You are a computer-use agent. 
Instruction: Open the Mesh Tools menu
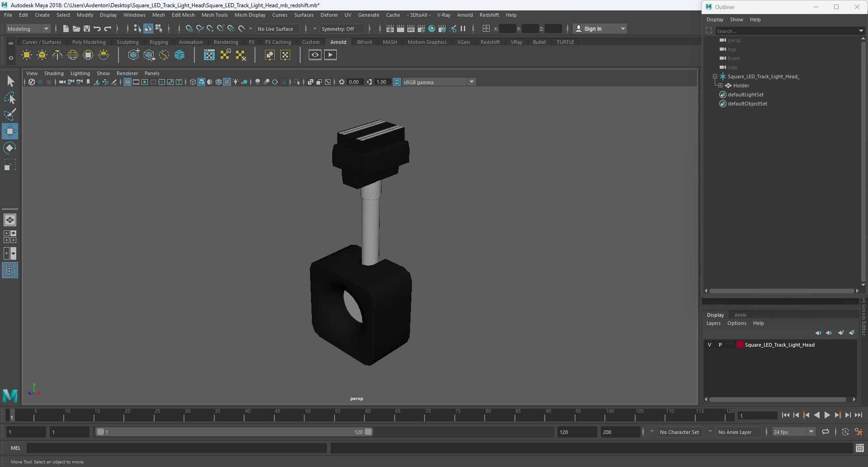coord(214,15)
